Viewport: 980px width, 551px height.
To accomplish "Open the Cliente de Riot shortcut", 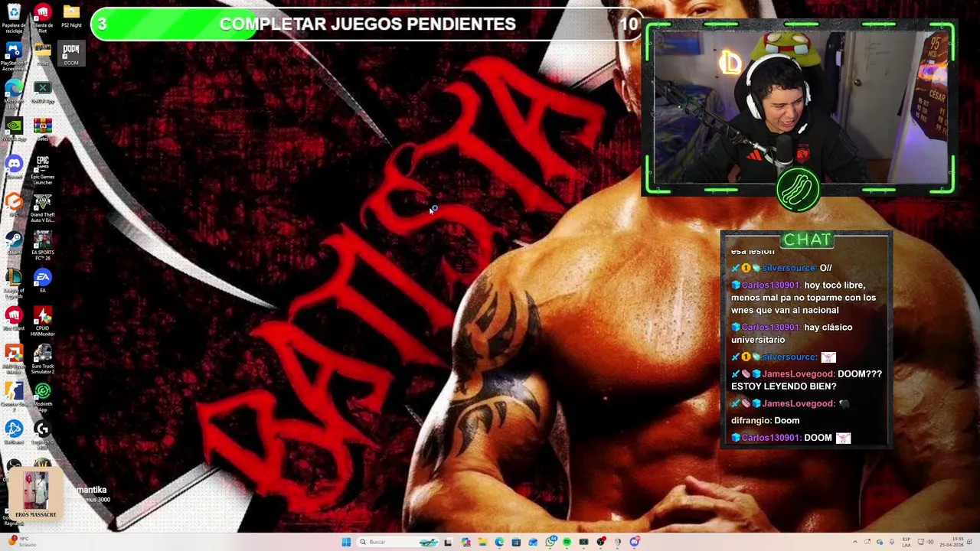I will [x=42, y=18].
